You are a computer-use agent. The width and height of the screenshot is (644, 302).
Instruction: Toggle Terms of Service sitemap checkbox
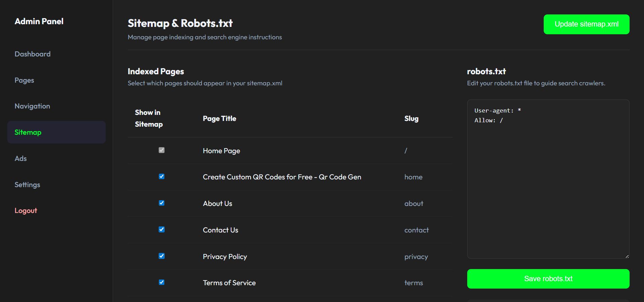tap(162, 282)
